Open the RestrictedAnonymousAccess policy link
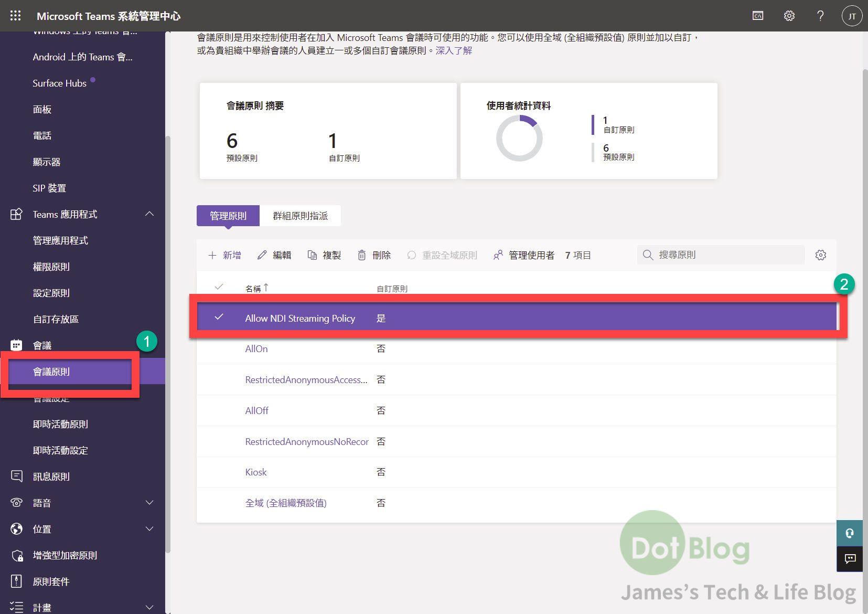Screen dimensions: 868x614 306,380
